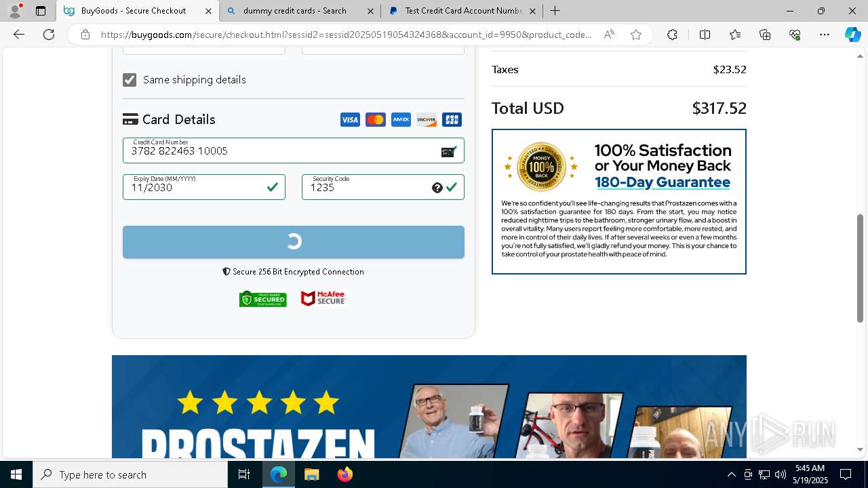This screenshot has width=868, height=488.
Task: Open Copilot sidebar
Action: pos(852,35)
